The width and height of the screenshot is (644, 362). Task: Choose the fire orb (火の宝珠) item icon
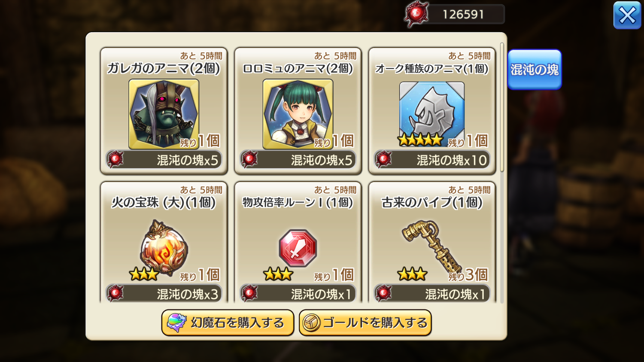(164, 248)
